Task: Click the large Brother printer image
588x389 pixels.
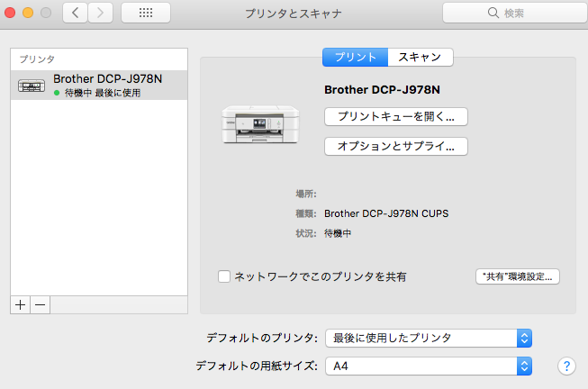Action: click(x=260, y=124)
